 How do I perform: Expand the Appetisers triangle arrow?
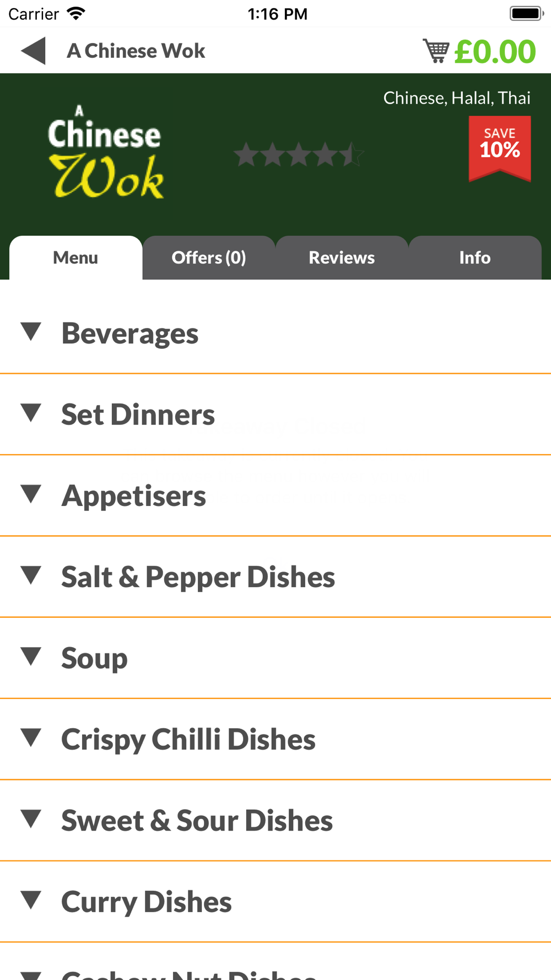[31, 494]
